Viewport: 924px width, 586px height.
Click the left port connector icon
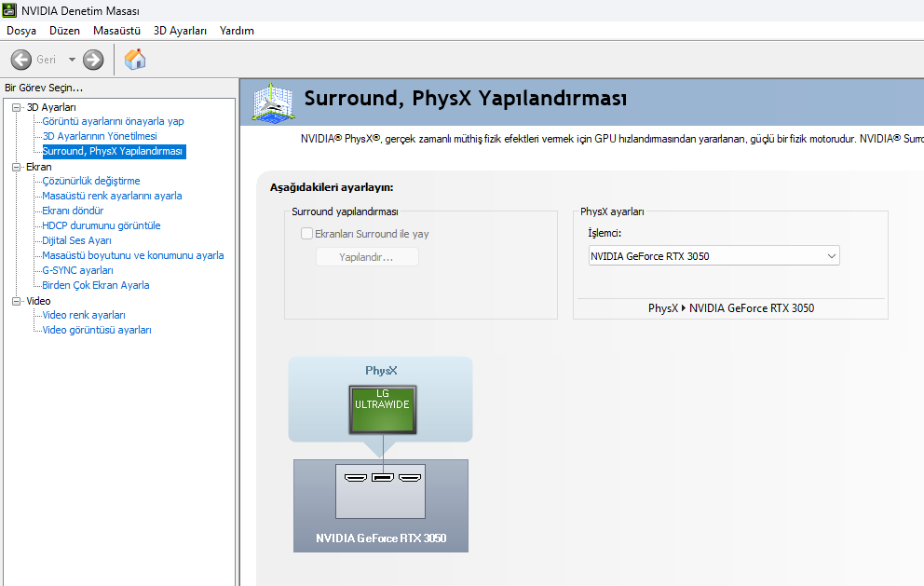355,478
